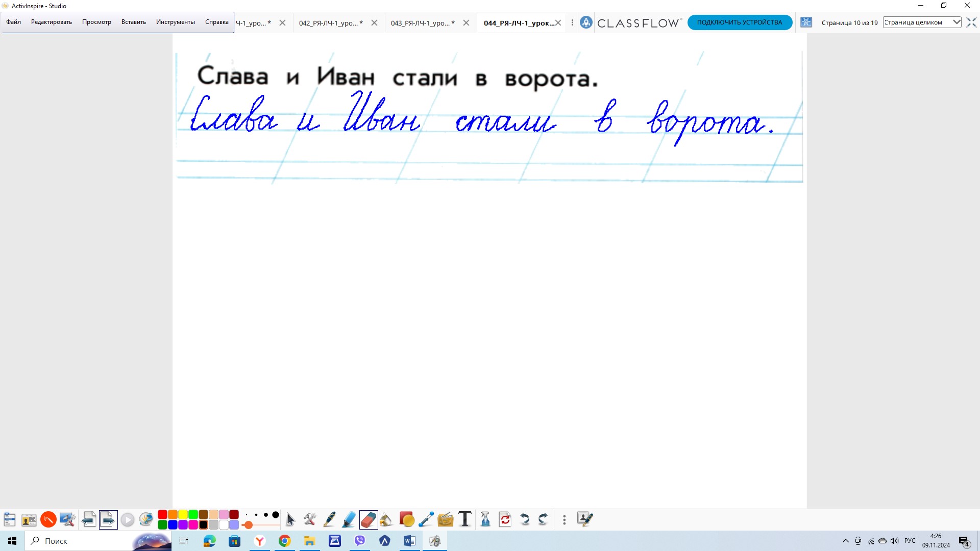Image resolution: width=980 pixels, height=551 pixels.
Task: Click ПОДКЛЮЧИТЬ УСТРОЙСТВА button
Action: [740, 22]
